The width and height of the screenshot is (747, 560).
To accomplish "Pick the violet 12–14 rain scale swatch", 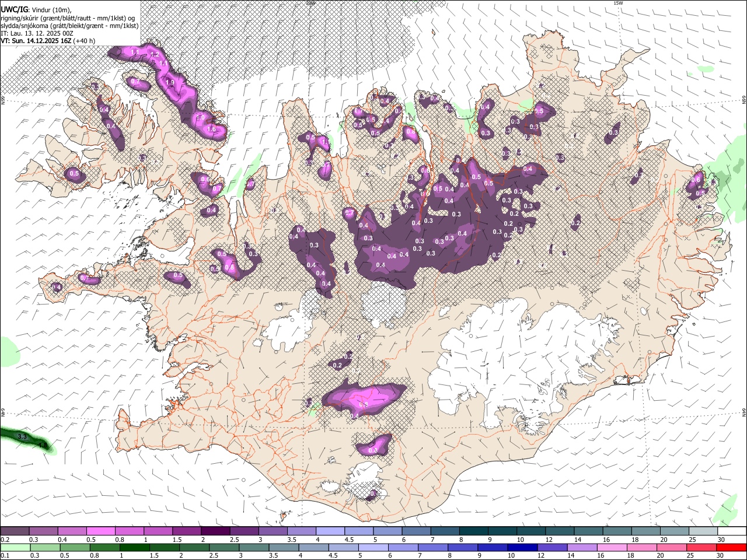I will click(x=551, y=548).
